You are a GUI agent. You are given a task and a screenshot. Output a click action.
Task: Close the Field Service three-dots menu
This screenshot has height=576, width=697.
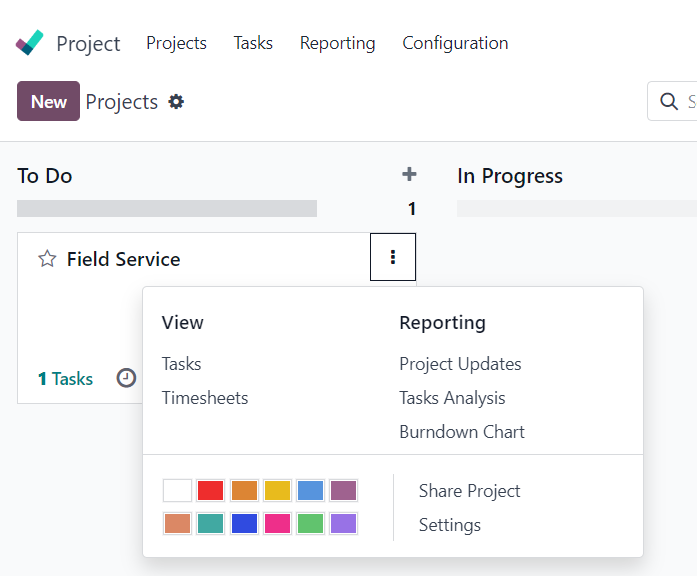tap(393, 257)
